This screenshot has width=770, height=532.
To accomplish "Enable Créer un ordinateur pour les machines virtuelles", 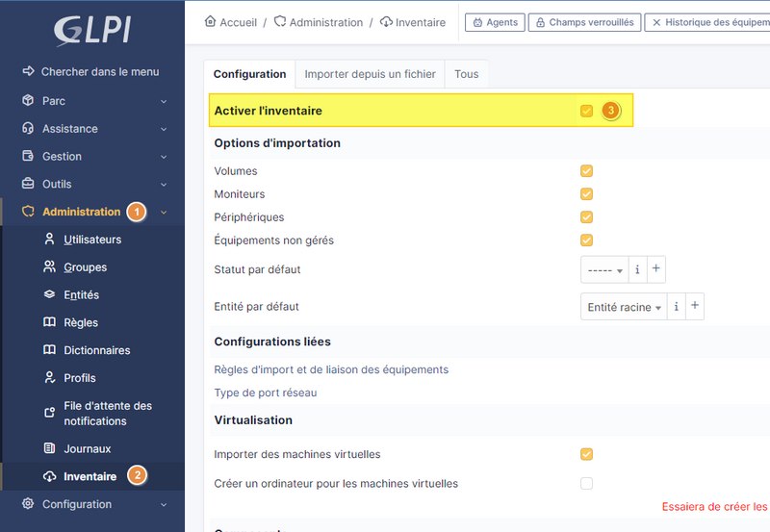I will pos(586,483).
